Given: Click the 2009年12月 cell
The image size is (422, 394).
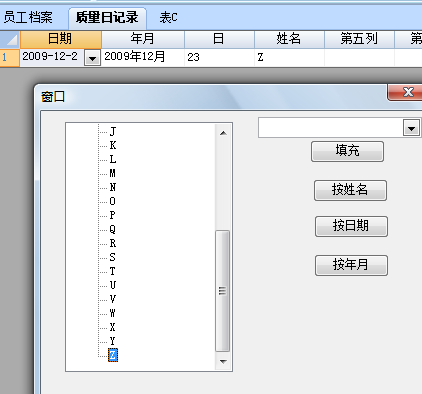Looking at the screenshot, I should pos(143,57).
